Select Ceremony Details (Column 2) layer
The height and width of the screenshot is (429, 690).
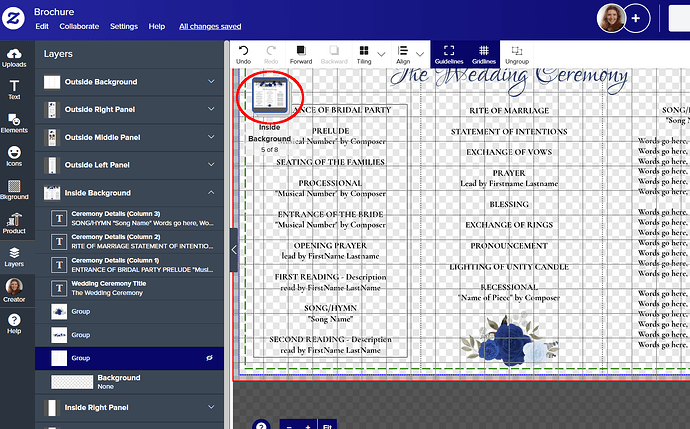[x=129, y=242]
